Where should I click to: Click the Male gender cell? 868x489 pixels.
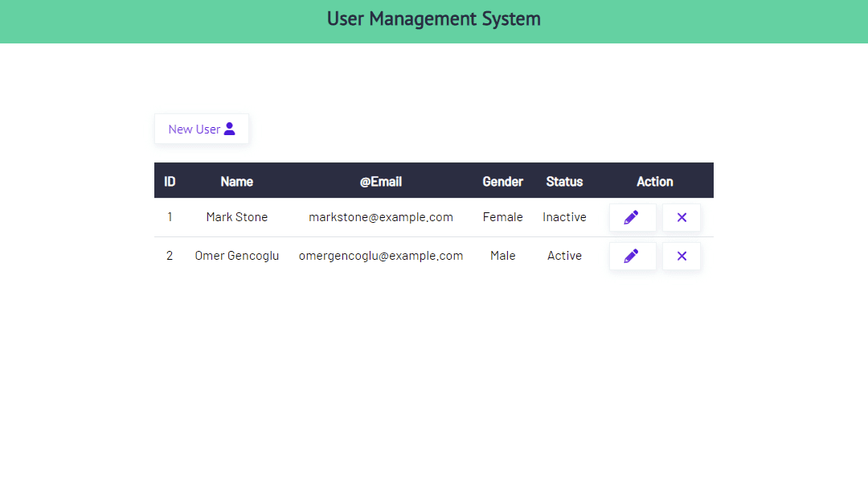502,256
